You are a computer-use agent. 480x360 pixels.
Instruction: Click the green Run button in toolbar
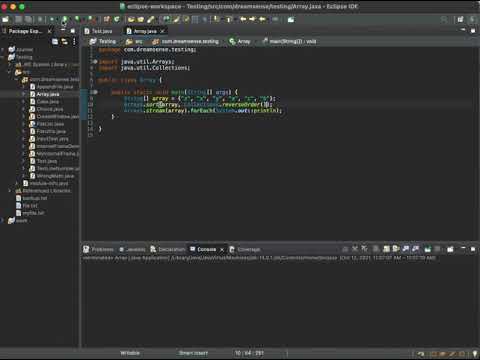point(65,19)
